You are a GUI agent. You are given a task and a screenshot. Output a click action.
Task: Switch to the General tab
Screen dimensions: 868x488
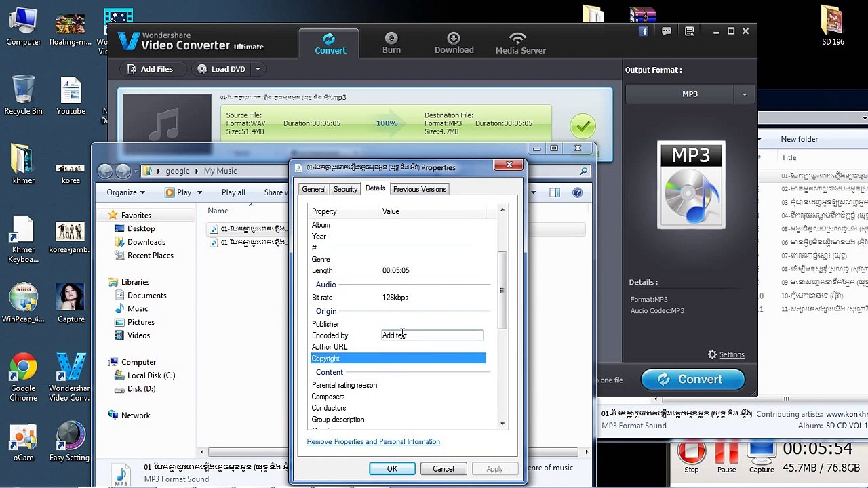(x=314, y=189)
